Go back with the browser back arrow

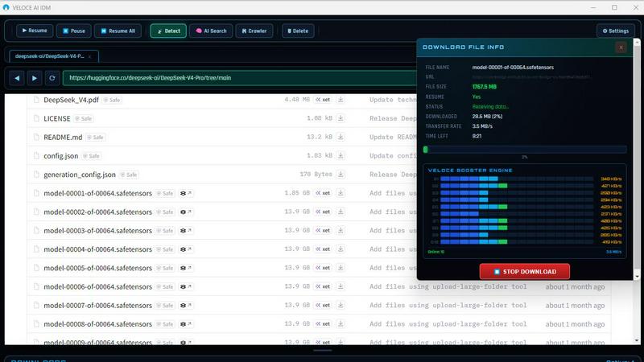(17, 78)
